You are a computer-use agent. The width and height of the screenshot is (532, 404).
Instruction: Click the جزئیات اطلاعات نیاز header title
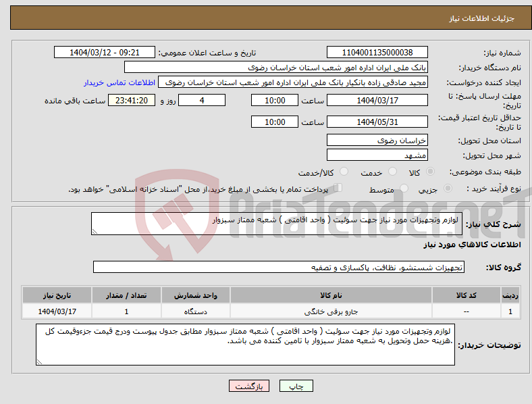coord(482,18)
